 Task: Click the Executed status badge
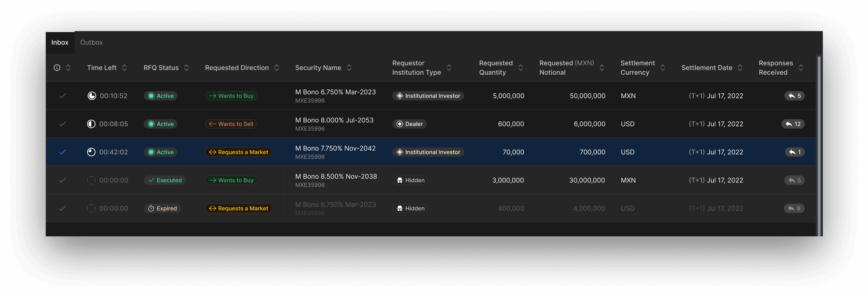coord(165,180)
